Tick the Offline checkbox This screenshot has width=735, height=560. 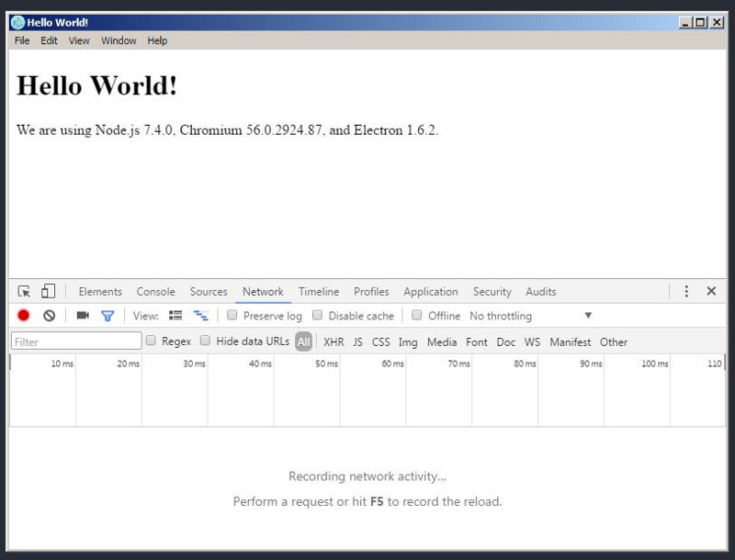(x=417, y=316)
